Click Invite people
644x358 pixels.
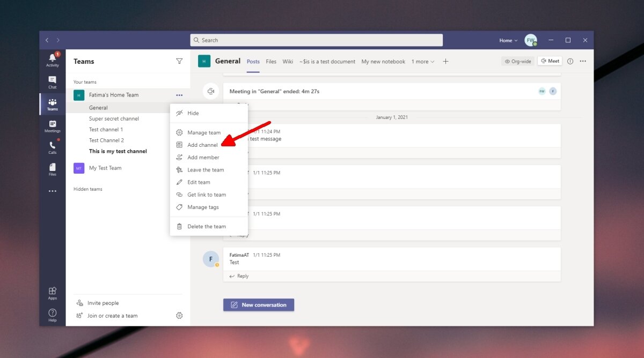coord(103,303)
